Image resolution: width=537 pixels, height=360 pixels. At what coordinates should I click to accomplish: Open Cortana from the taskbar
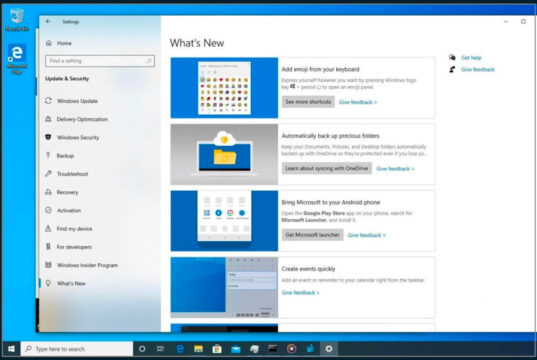[x=142, y=349]
